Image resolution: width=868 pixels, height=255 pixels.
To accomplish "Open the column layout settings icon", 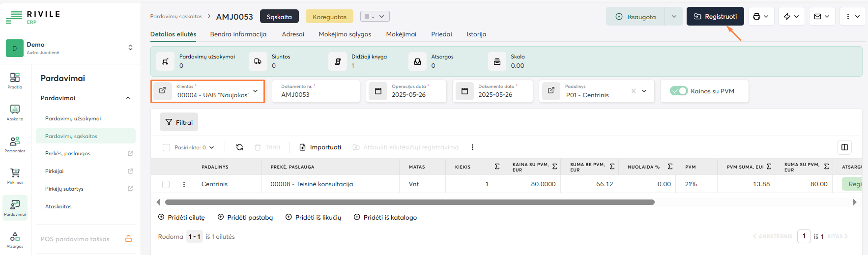I will coord(844,147).
